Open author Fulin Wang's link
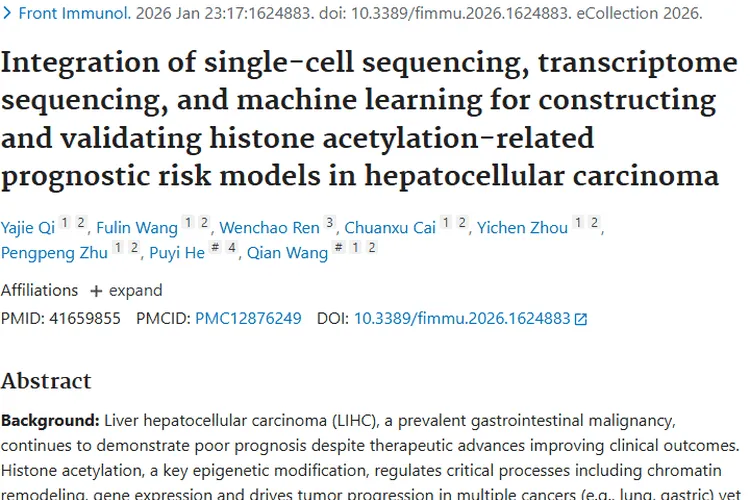 point(136,228)
